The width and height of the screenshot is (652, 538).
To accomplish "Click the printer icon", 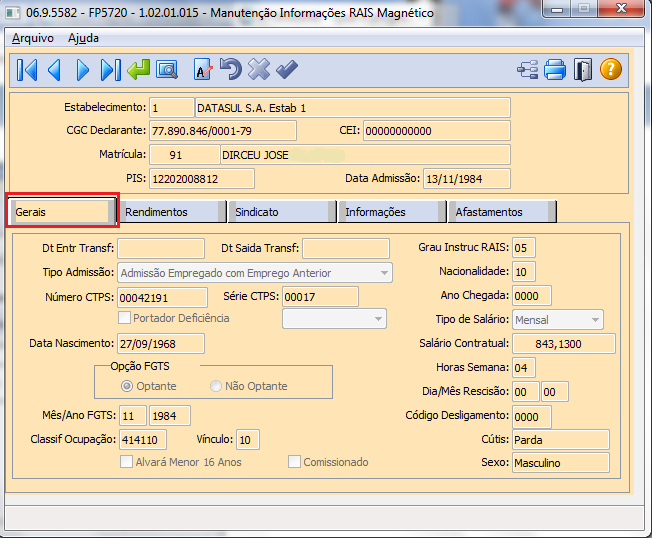I will [x=555, y=69].
